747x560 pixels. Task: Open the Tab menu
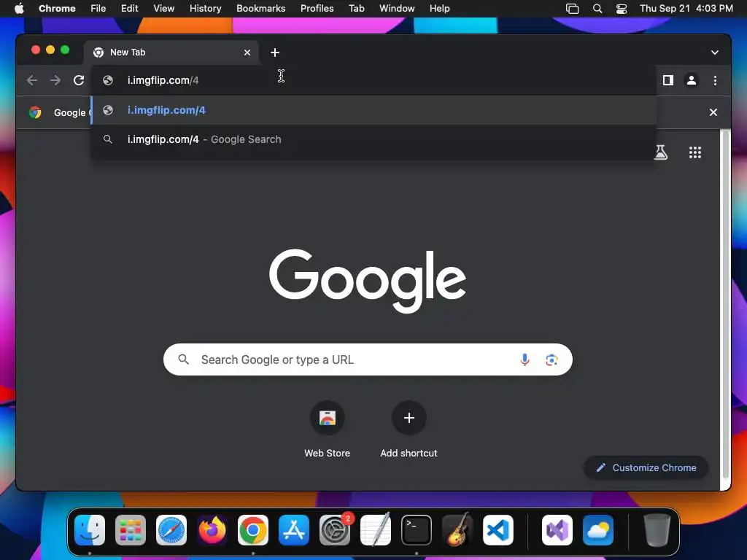(x=356, y=8)
